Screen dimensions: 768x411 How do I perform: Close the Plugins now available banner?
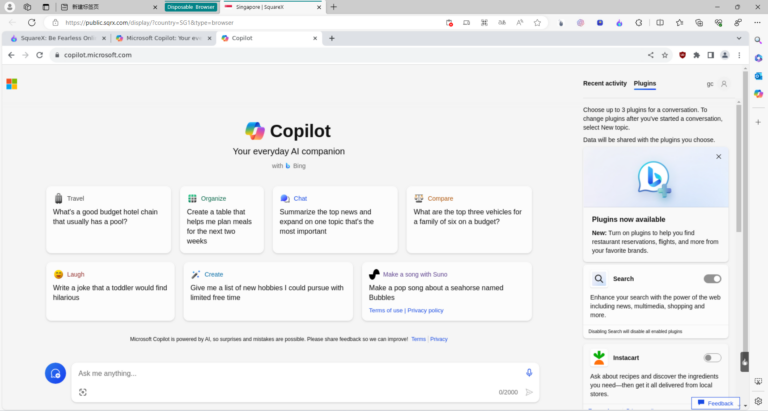pos(718,157)
